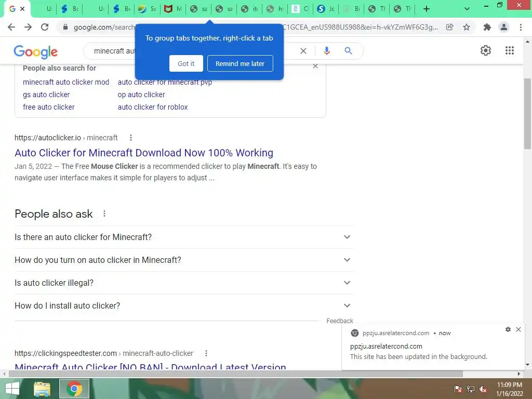The width and height of the screenshot is (532, 399).
Task: Open the Extensions puzzle icon
Action: click(487, 27)
